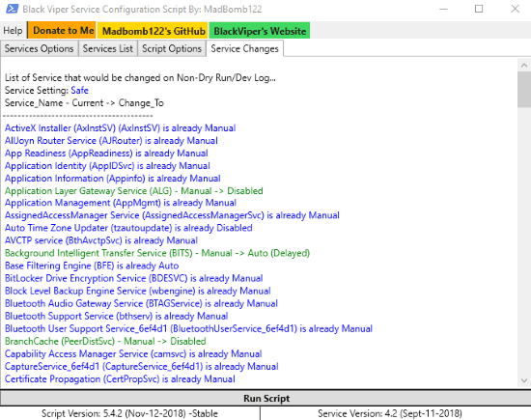The width and height of the screenshot is (531, 420).
Task: Click the 'Safe' service setting text
Action: pyautogui.click(x=79, y=91)
